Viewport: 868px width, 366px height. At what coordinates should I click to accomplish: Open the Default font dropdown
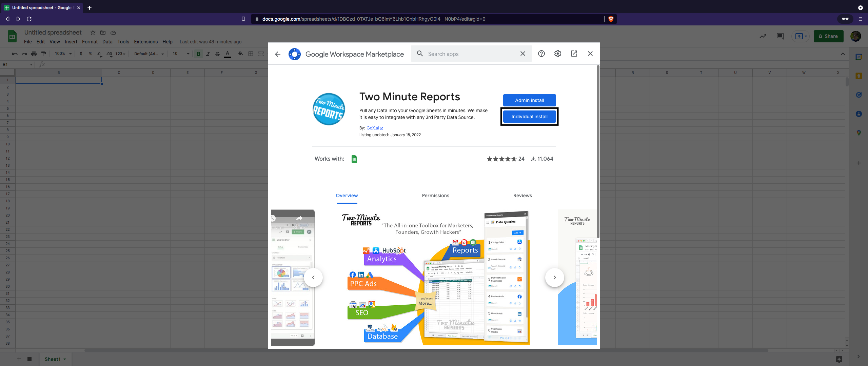149,54
